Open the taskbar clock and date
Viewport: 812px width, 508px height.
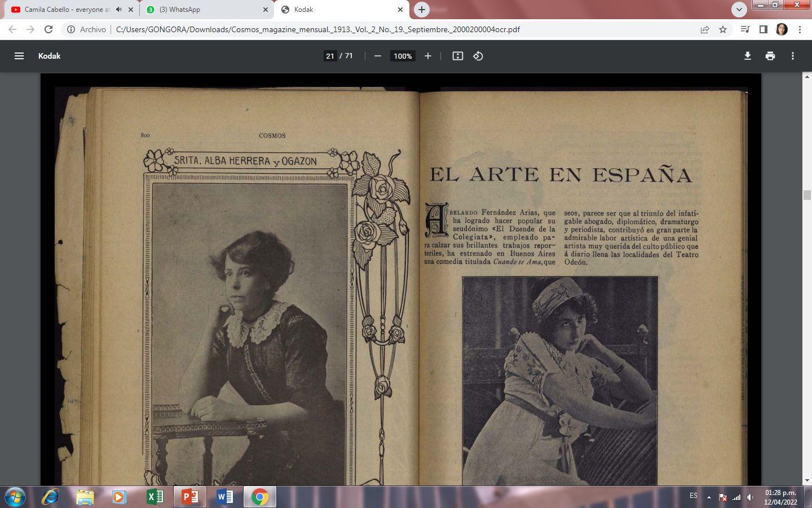point(780,497)
